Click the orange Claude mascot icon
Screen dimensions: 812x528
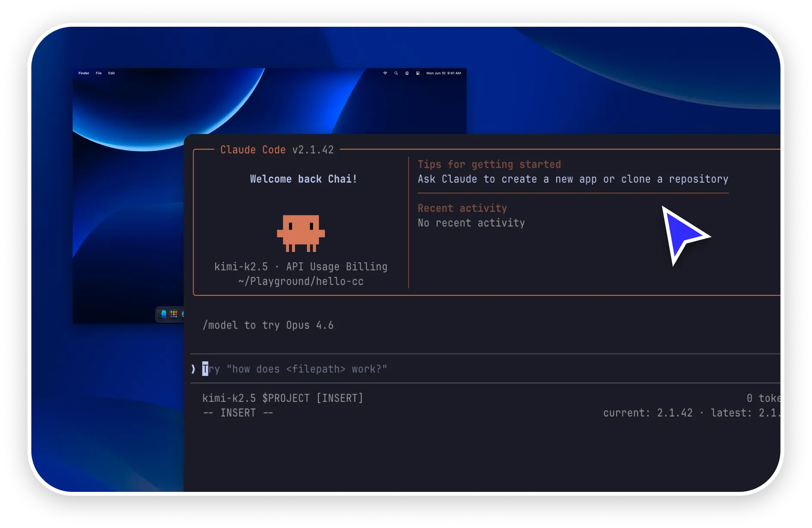(x=301, y=233)
